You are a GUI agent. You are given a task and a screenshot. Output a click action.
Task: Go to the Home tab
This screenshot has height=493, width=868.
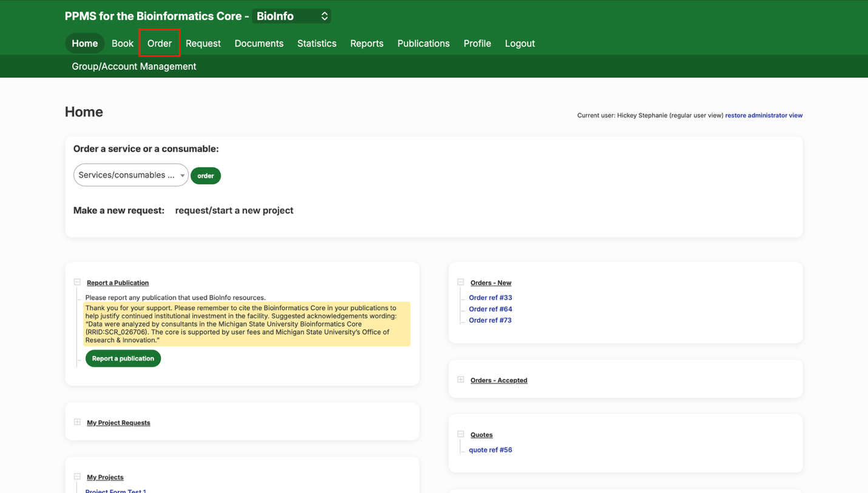tap(85, 44)
